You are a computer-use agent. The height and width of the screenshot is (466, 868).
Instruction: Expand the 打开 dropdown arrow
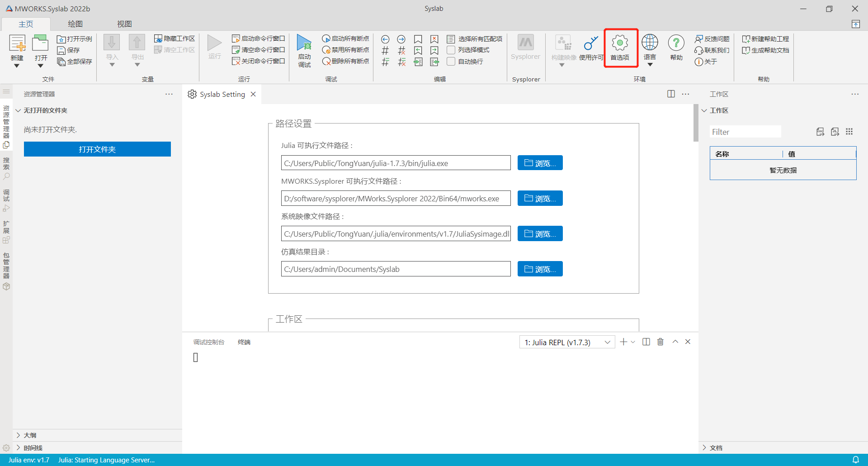[x=40, y=66]
